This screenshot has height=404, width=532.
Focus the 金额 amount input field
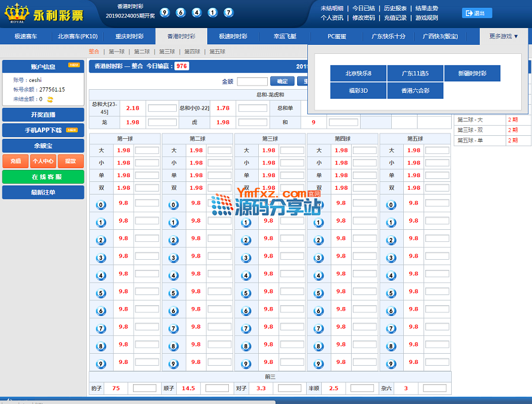pos(252,81)
